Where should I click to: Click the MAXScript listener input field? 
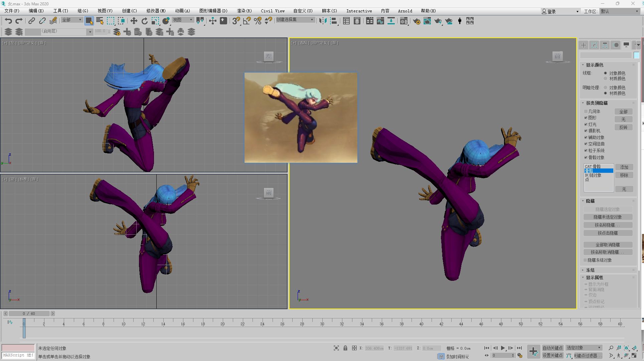tap(18, 355)
